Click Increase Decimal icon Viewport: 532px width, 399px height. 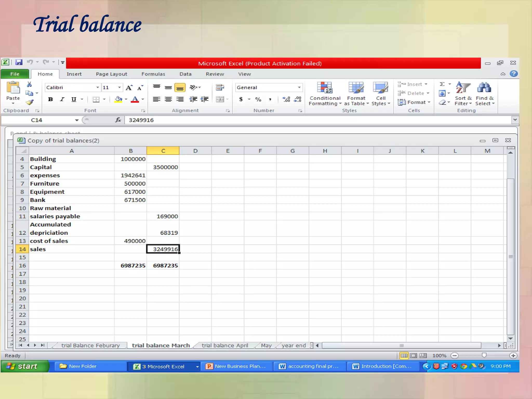point(286,99)
